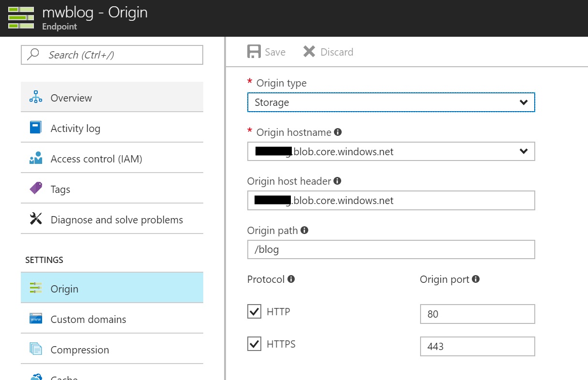This screenshot has width=588, height=380.
Task: Click the Origin hostname label
Action: point(294,132)
